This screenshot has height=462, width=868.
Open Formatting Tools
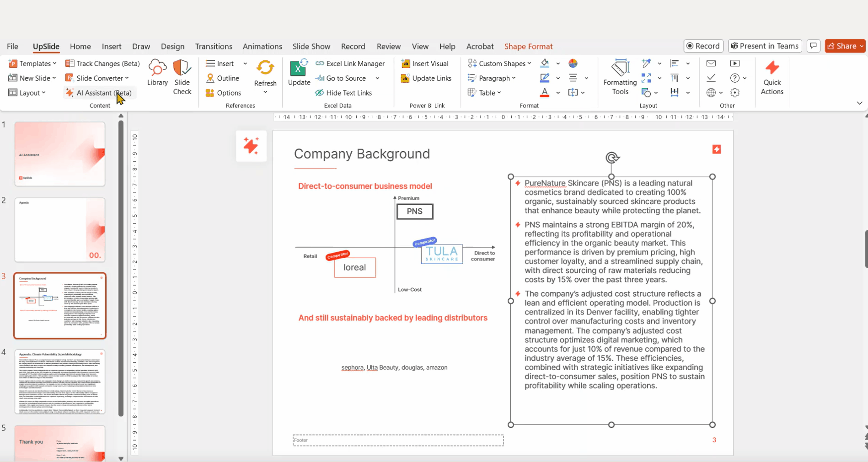click(620, 77)
